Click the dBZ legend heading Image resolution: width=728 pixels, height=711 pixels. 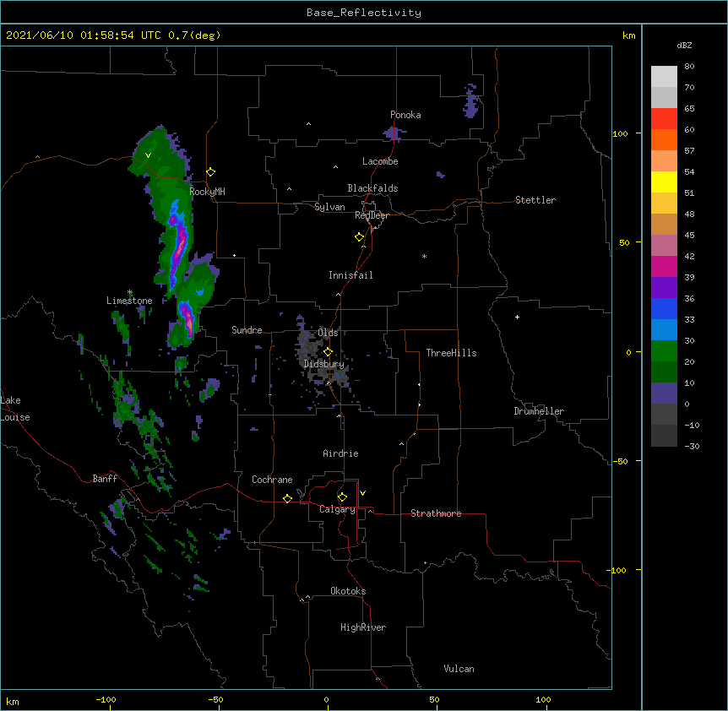pyautogui.click(x=684, y=46)
